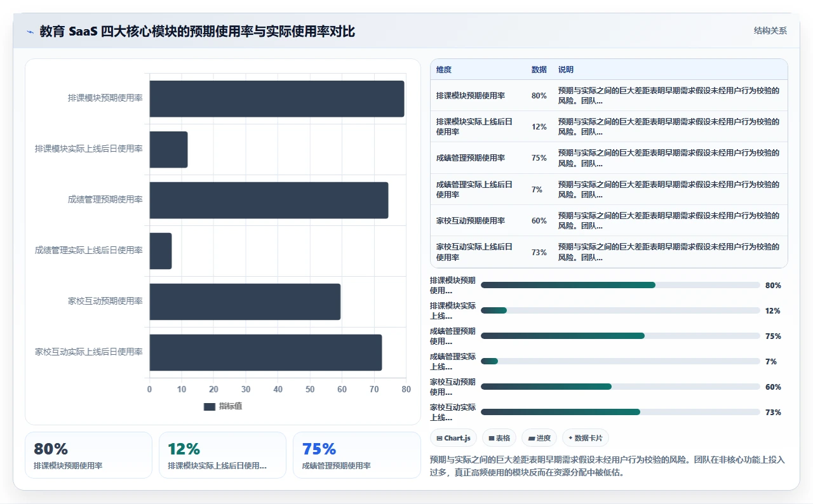
Task: Click the 排课模块预期使用率 table row
Action: tap(609, 95)
